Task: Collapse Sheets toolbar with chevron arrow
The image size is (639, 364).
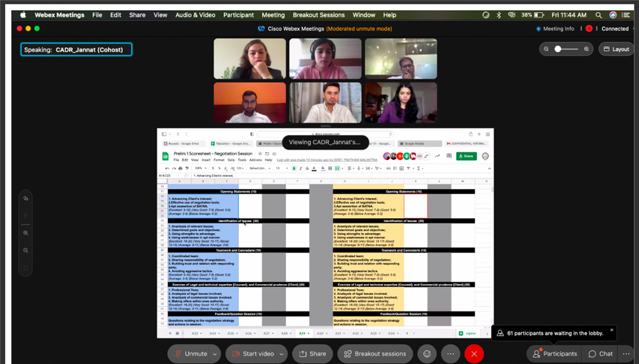Action: [x=489, y=168]
